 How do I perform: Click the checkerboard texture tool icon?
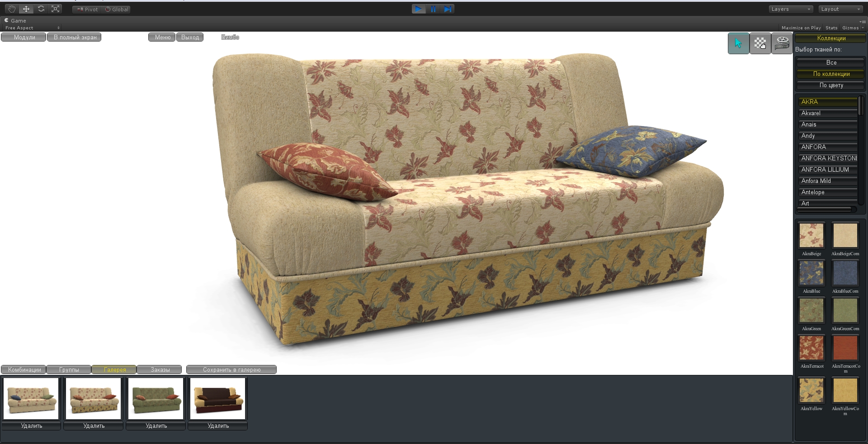pos(760,43)
